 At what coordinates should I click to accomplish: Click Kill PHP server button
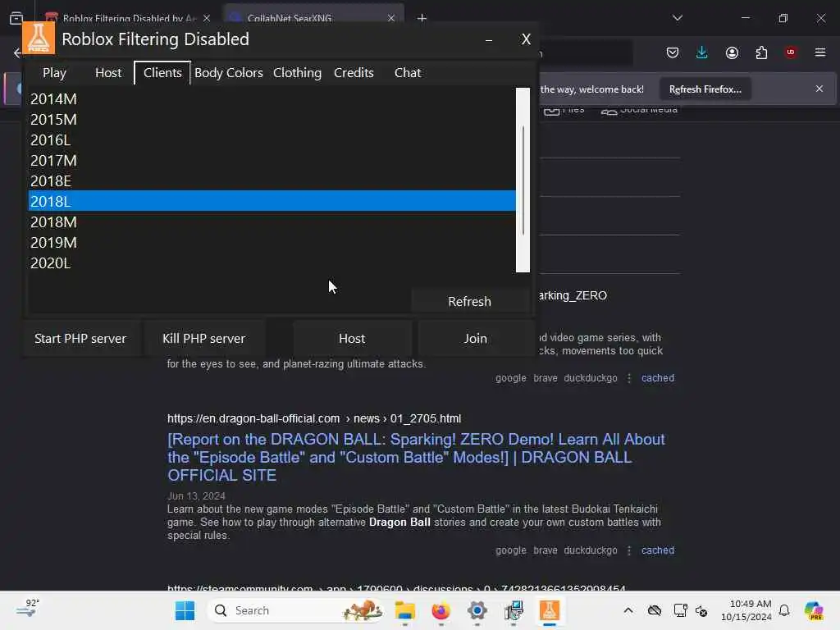pyautogui.click(x=203, y=339)
